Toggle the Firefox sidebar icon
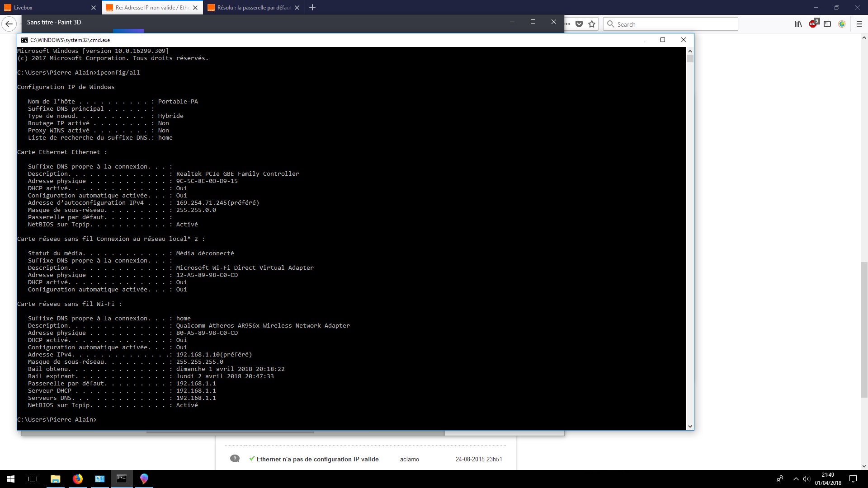Screen dimensions: 868x488 click(827, 24)
